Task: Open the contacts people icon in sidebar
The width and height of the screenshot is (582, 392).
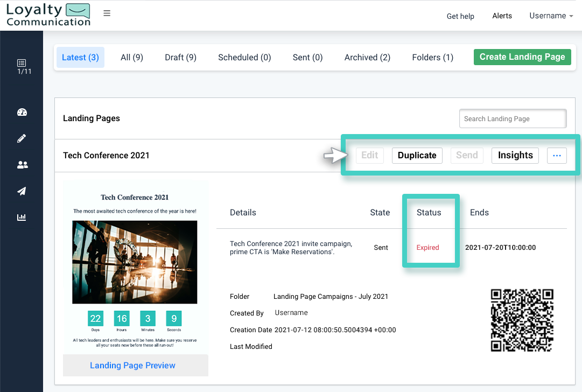Action: (22, 165)
